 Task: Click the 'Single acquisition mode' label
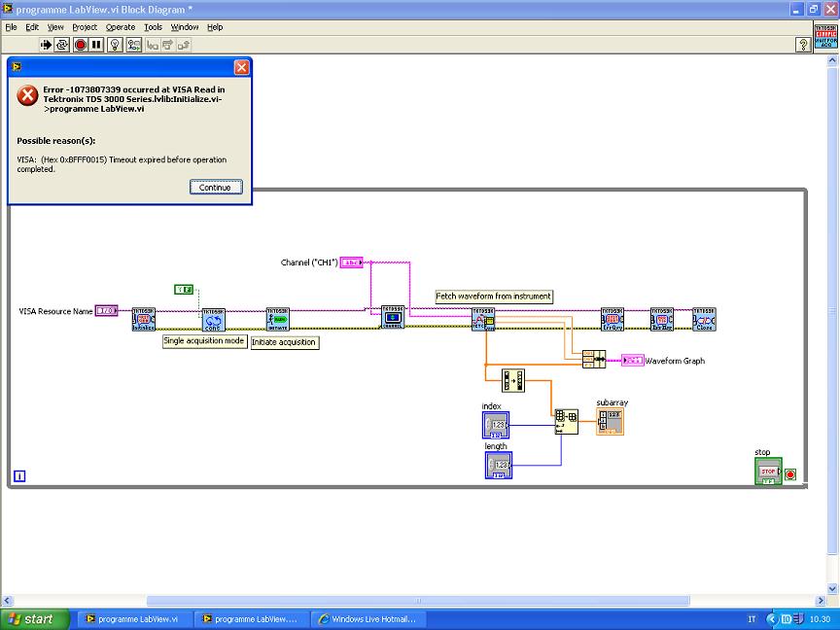tap(204, 341)
